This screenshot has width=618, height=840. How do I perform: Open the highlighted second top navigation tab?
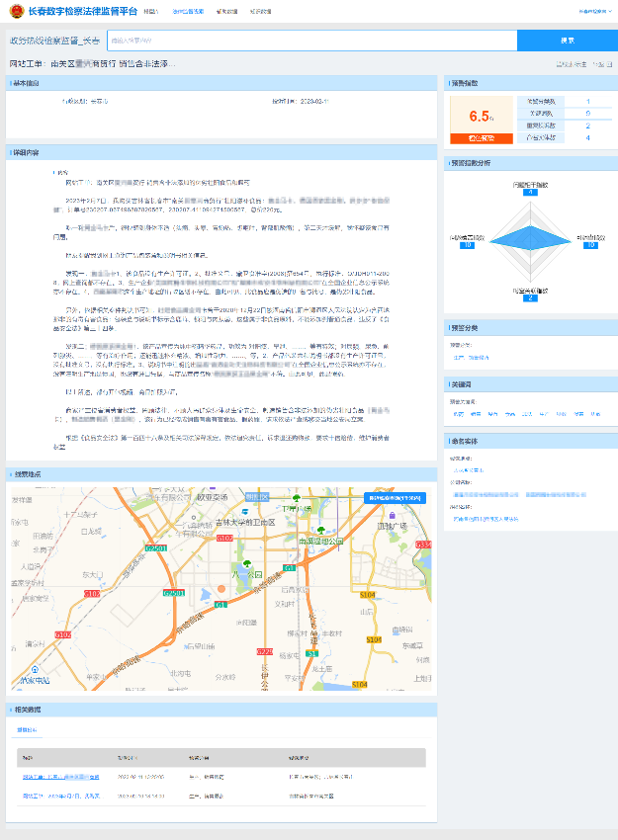point(188,12)
